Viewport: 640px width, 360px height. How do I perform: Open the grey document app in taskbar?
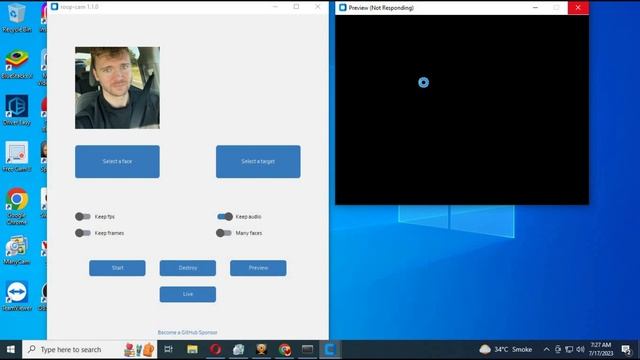[x=239, y=349]
